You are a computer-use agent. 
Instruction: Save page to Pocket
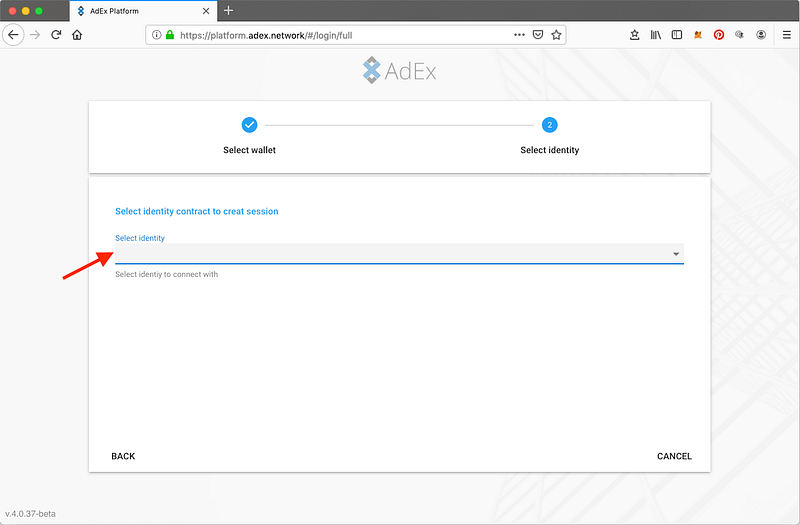click(x=538, y=35)
